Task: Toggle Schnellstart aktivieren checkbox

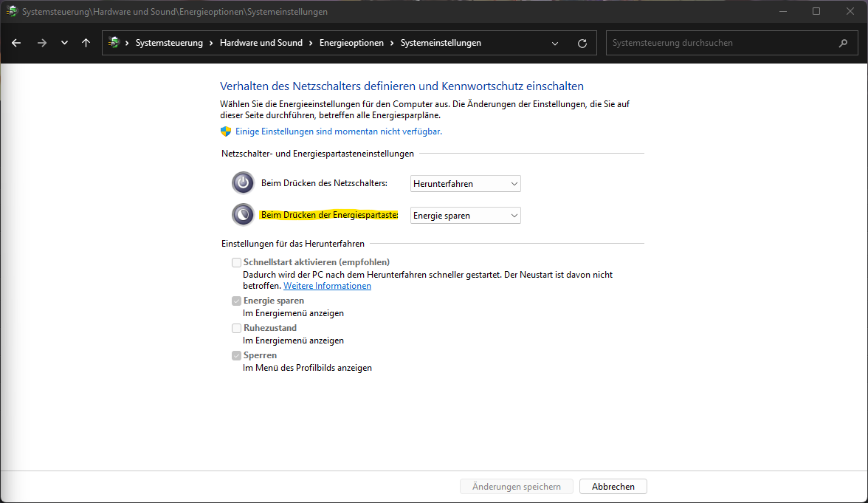Action: point(236,262)
